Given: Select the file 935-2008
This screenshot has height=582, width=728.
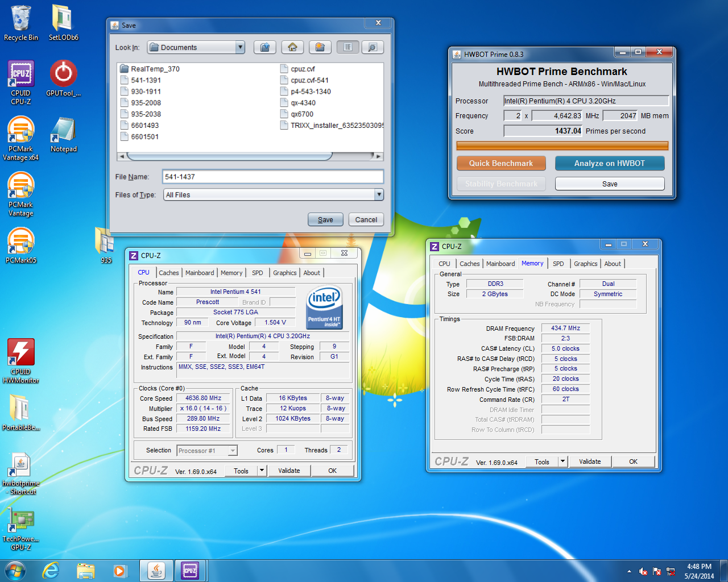Looking at the screenshot, I should click(x=141, y=103).
